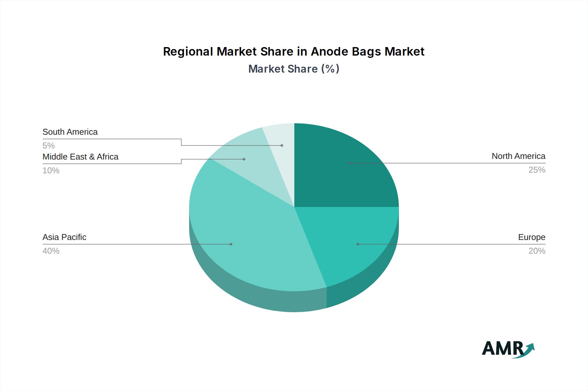Screen dimensions: 588x391
Task: Click the Europe label text
Action: [531, 237]
